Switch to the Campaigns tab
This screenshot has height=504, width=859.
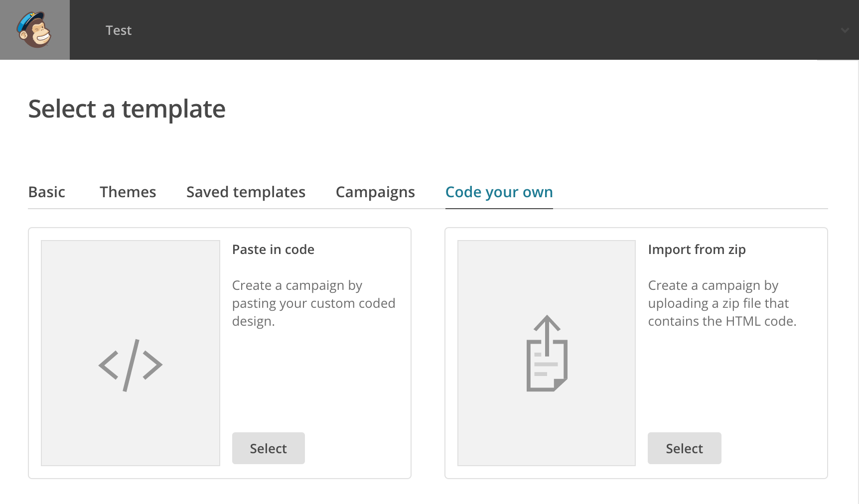point(375,192)
